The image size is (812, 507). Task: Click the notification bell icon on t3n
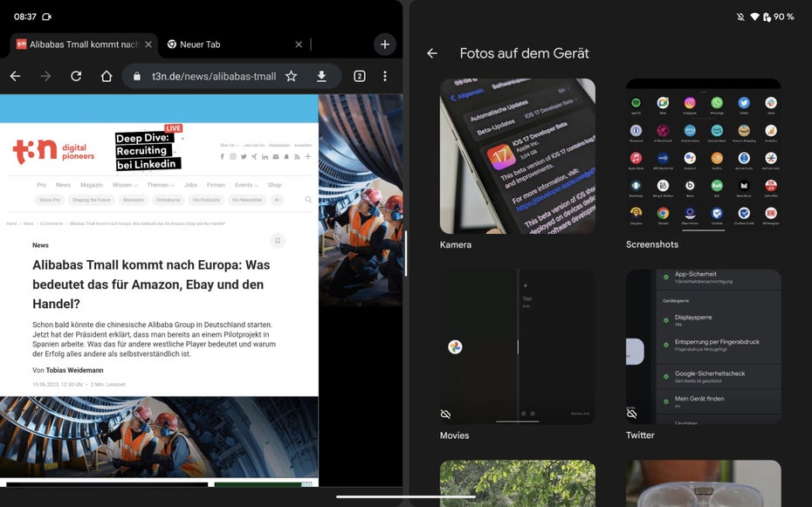pos(286,156)
